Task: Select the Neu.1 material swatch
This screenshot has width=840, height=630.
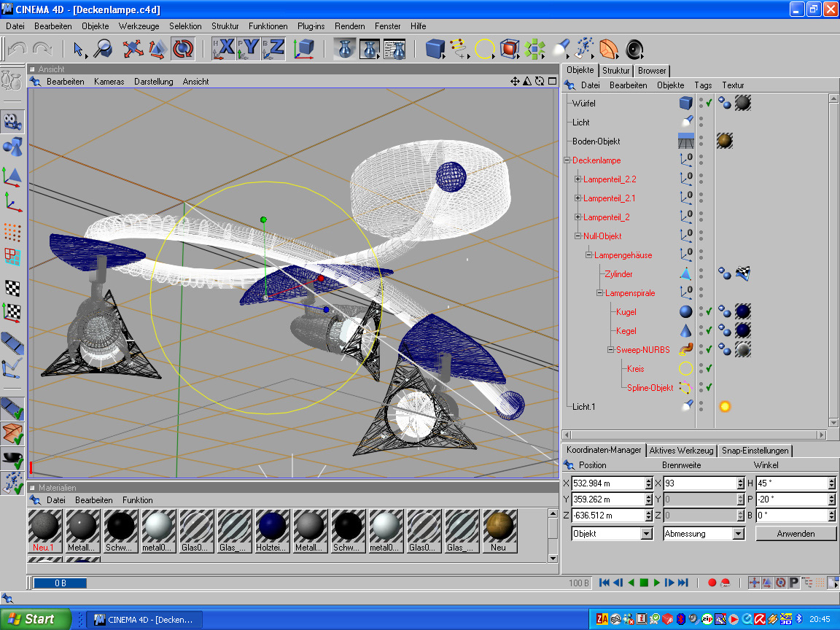Action: (44, 531)
